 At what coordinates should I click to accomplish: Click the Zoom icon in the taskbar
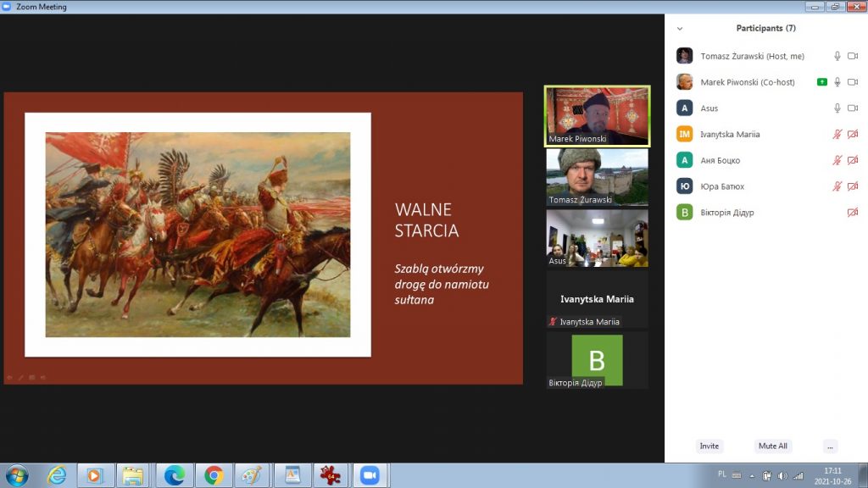[369, 475]
